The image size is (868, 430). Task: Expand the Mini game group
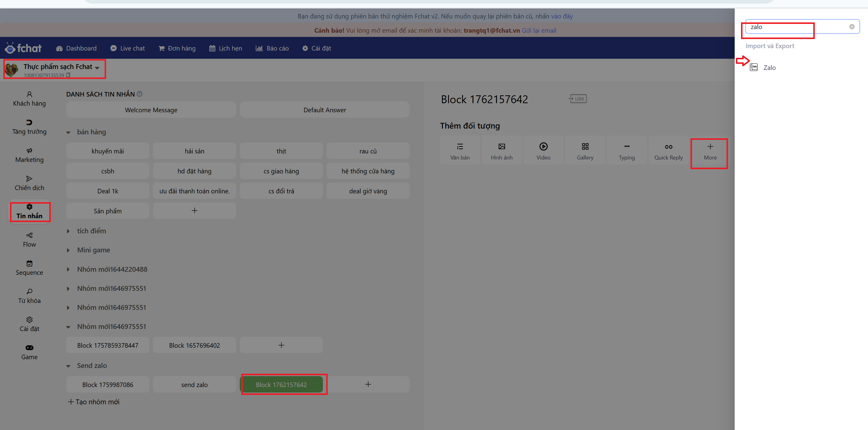68,250
